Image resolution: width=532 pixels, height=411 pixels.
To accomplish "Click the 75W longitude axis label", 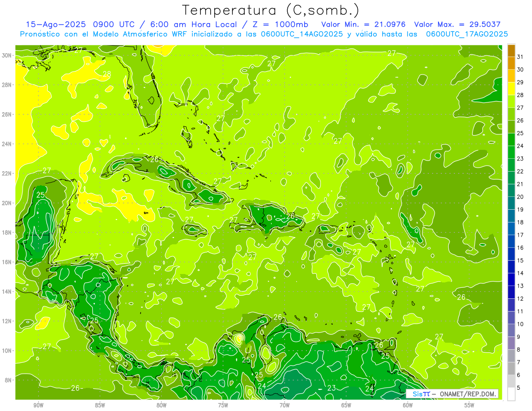I will coord(223,405).
